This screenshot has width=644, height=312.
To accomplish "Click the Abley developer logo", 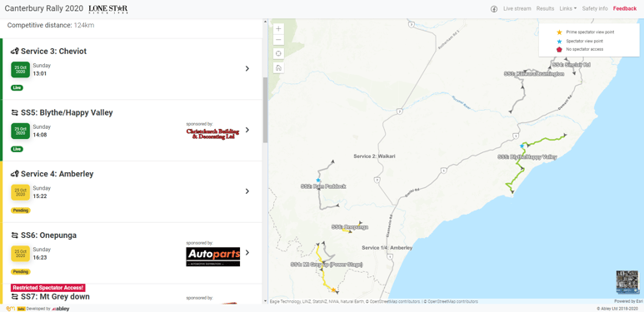I will 60,309.
